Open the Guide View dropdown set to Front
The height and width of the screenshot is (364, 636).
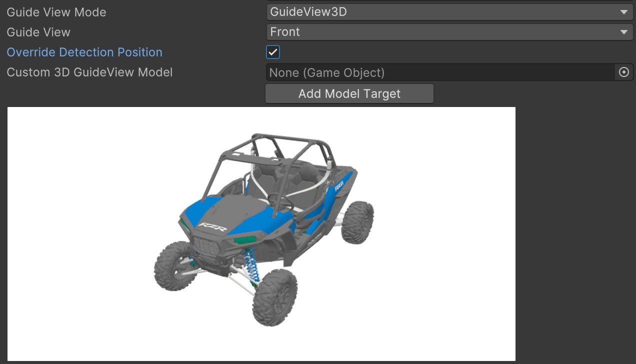click(449, 32)
